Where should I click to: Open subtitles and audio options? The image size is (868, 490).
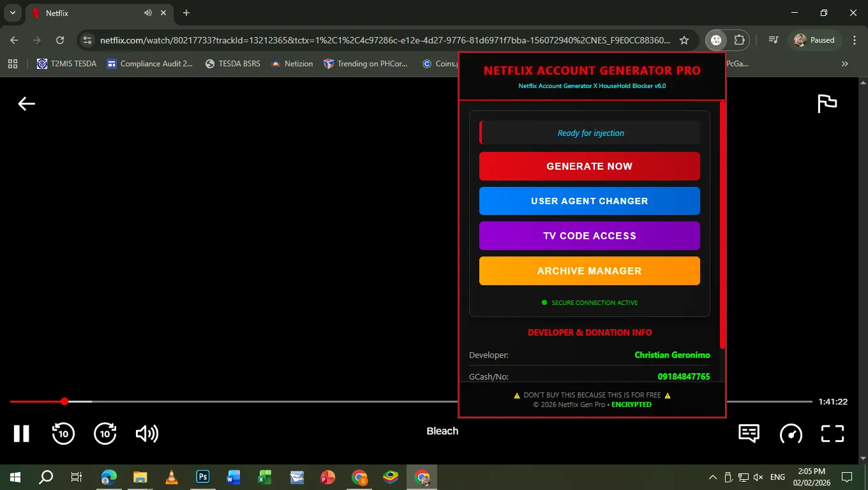pos(749,433)
